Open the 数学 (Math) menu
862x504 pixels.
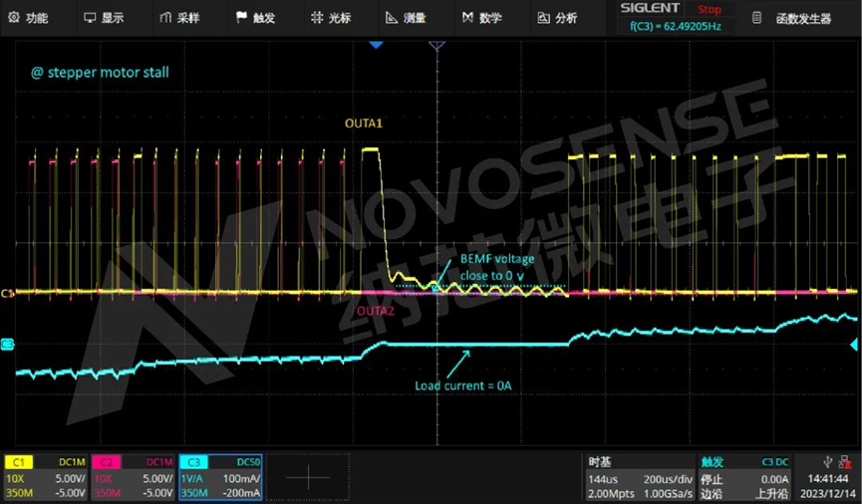[481, 17]
